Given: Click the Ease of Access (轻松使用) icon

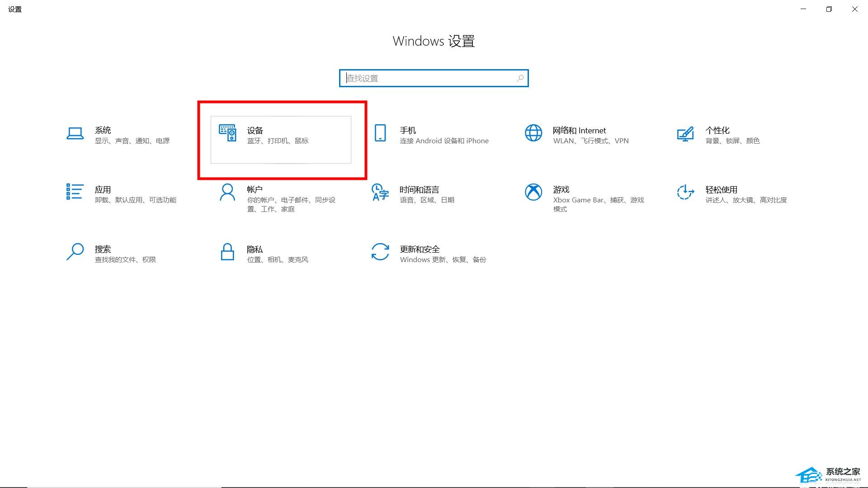Looking at the screenshot, I should tap(685, 192).
